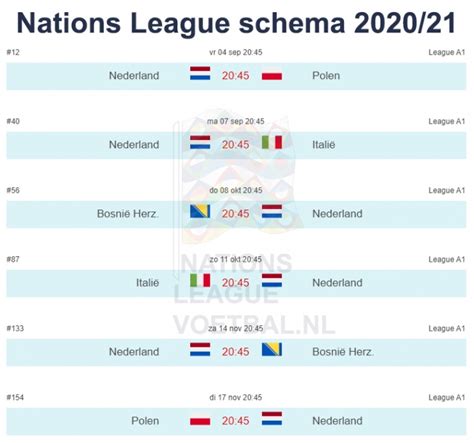
Task: Click the Netherlands flag in match #154
Action: 272,418
